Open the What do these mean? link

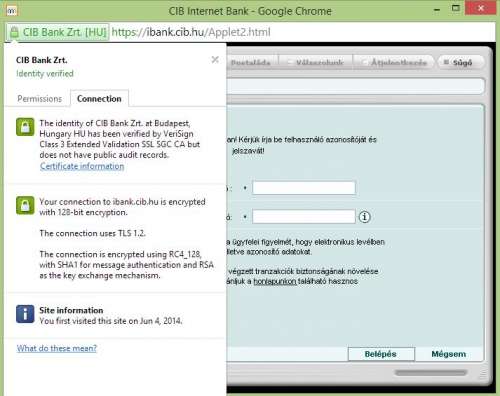click(x=57, y=348)
